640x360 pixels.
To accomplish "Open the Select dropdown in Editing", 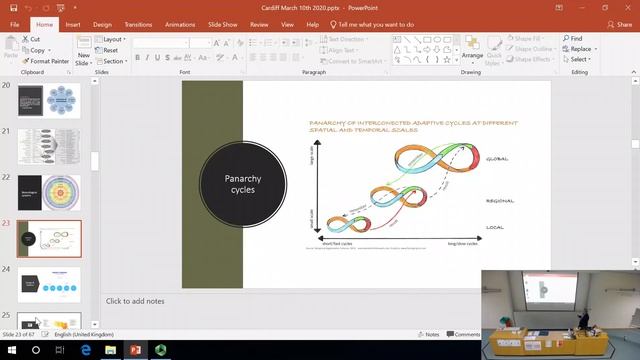I will coord(577,60).
